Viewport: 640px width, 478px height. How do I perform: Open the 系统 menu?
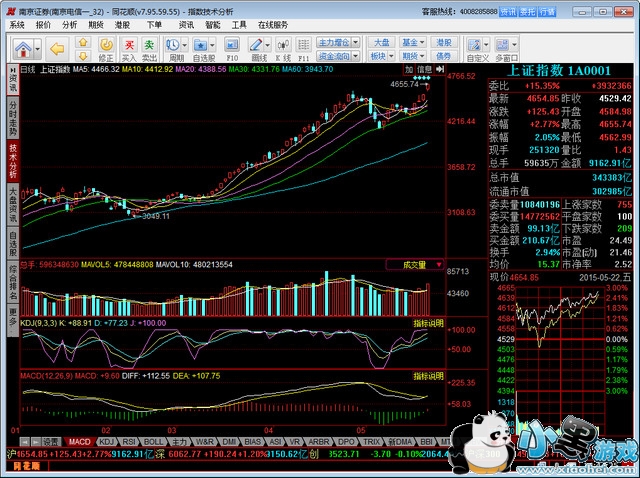(17, 25)
